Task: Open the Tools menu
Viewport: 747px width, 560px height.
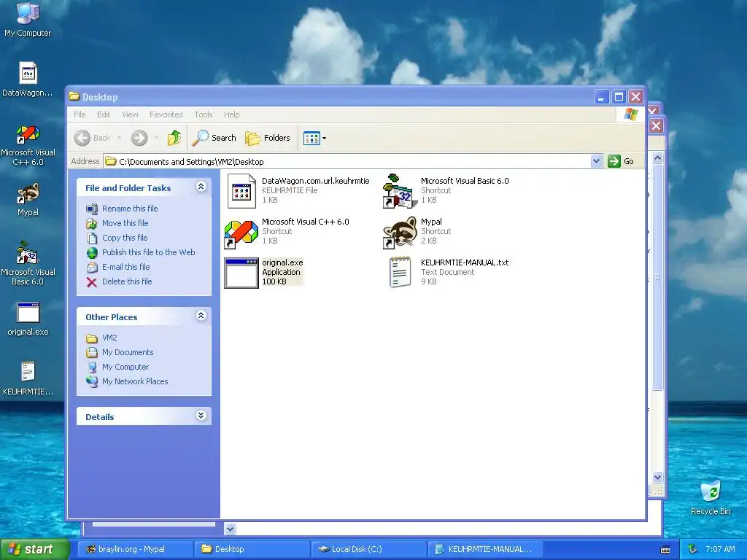Action: (x=203, y=114)
